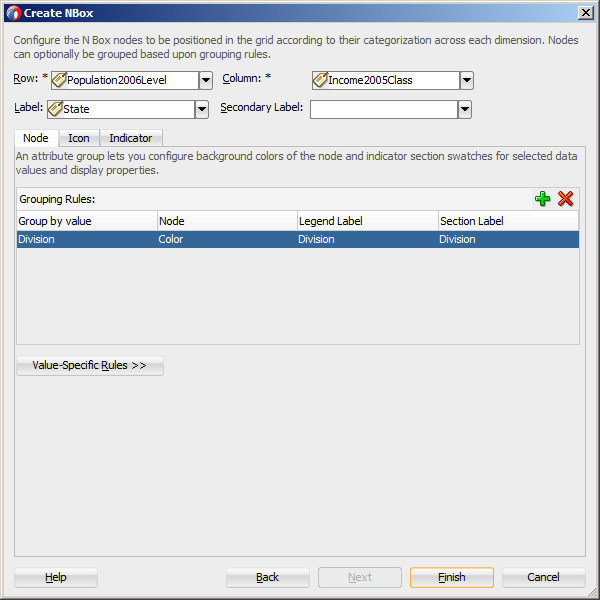Click the Label field showing State

coord(121,109)
